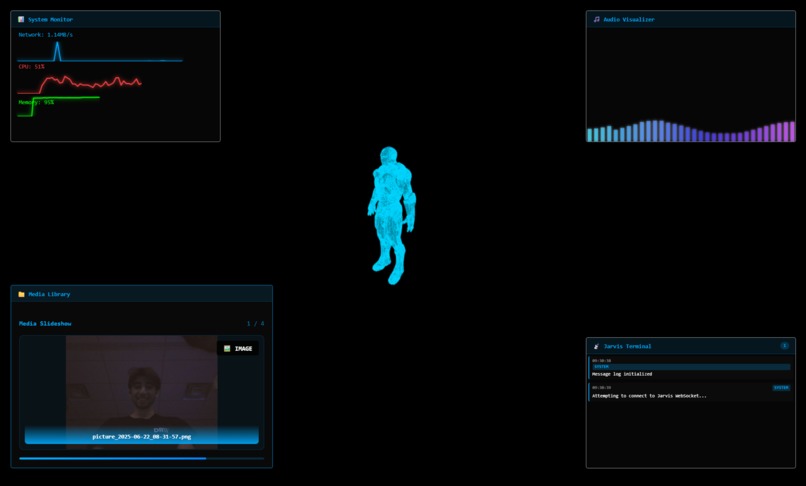The image size is (806, 486).
Task: Click the red CPU usage graph
Action: click(x=79, y=85)
